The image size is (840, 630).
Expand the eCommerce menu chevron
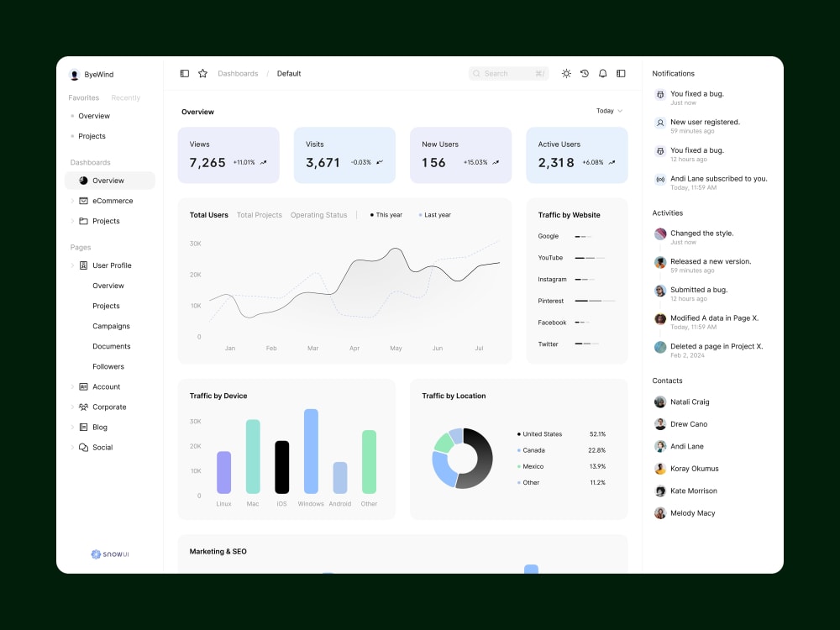coord(72,201)
